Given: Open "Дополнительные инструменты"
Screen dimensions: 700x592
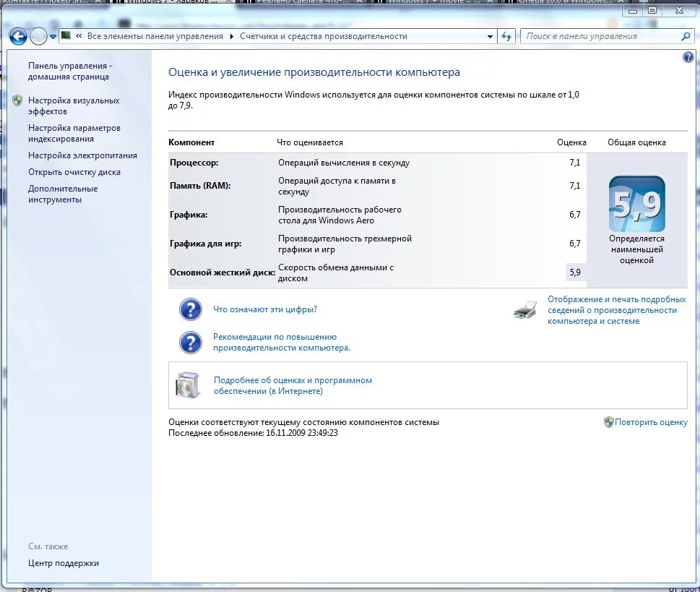Looking at the screenshot, I should (x=63, y=194).
